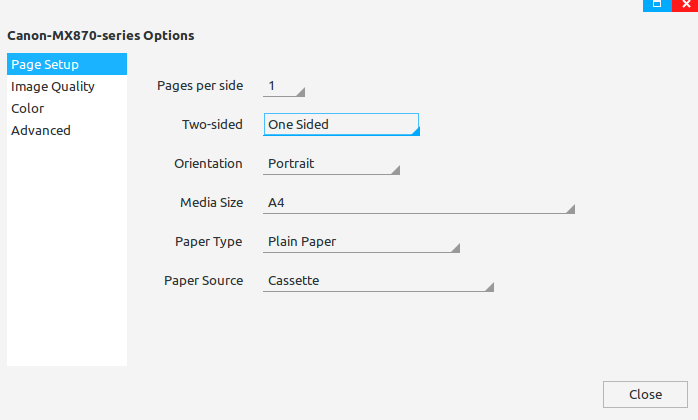This screenshot has height=420, width=698.
Task: Click the Pages per side label
Action: [200, 86]
